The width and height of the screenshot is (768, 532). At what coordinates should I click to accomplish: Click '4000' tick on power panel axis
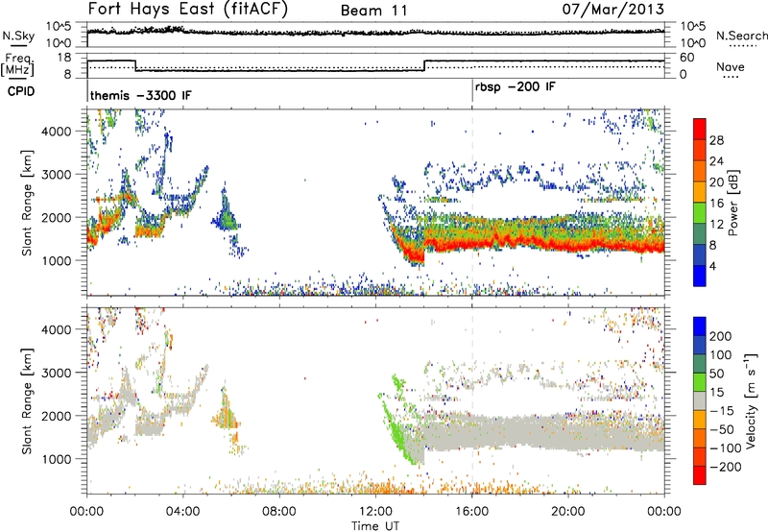pos(57,132)
